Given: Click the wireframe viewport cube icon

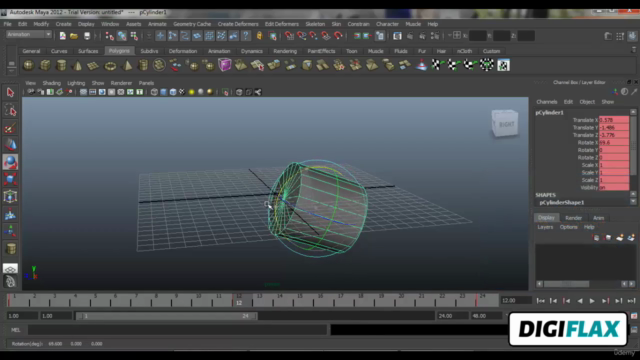Looking at the screenshot, I should 154,92.
